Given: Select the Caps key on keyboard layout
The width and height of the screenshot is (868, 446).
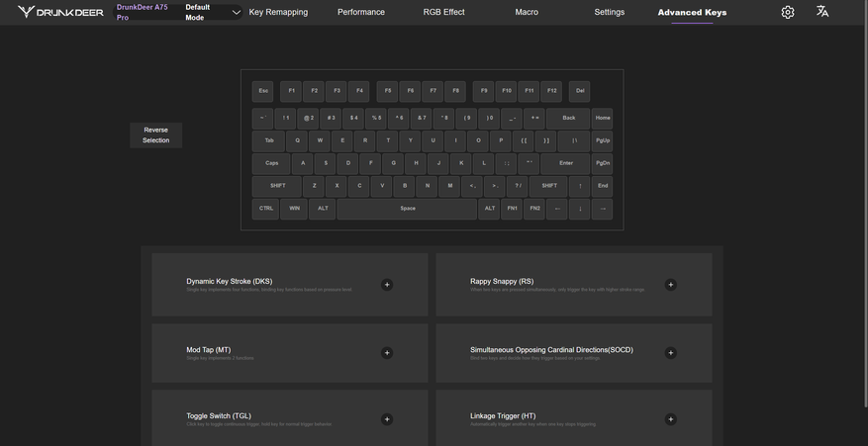Looking at the screenshot, I should [271, 163].
